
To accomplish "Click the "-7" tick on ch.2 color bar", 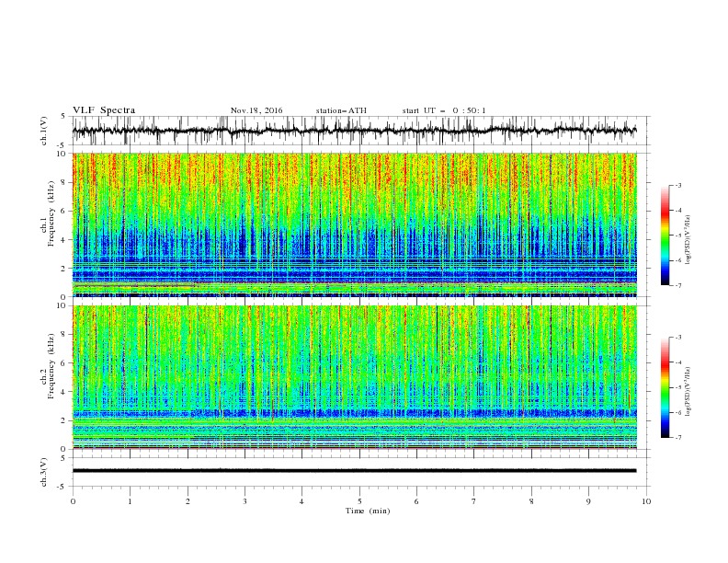I will coord(677,438).
